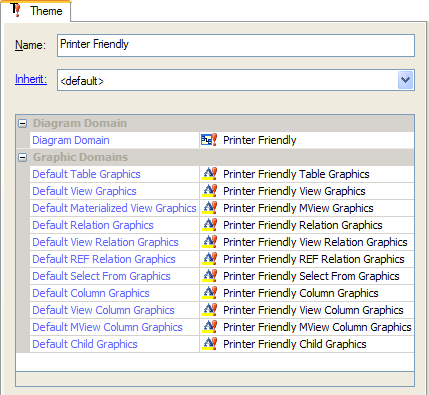Click icon beside Printer Friendly View Relation Graphics
Screen dimensions: 429x395
[210, 242]
